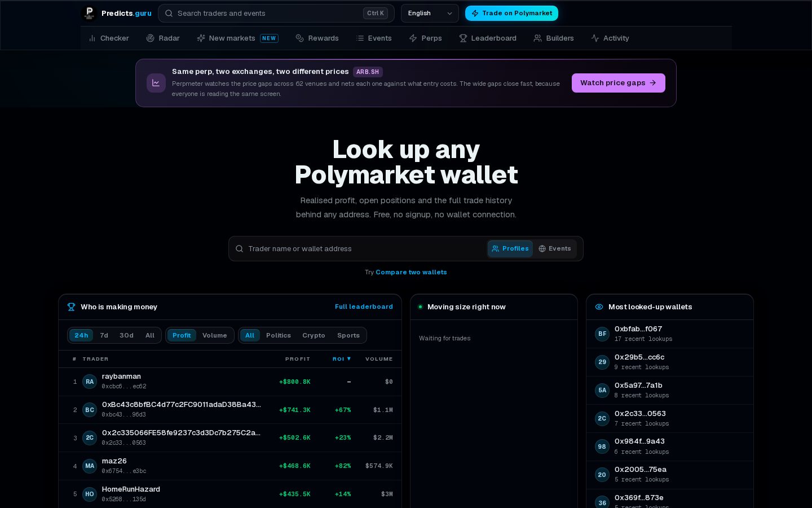Viewport: 812px width, 508px height.
Task: Open Compare two wallets link
Action: pos(411,272)
